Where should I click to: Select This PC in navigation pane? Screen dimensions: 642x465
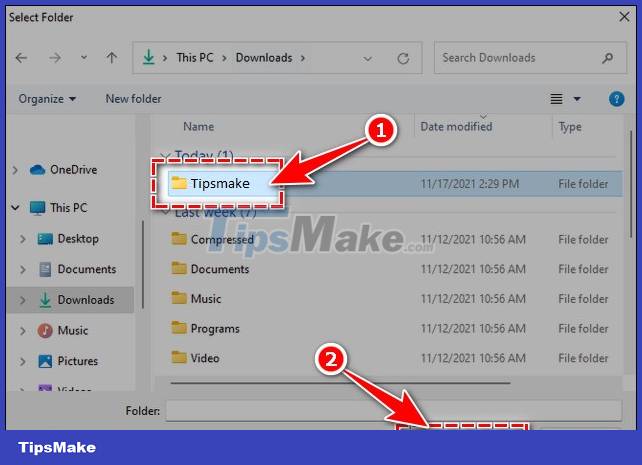(x=69, y=208)
